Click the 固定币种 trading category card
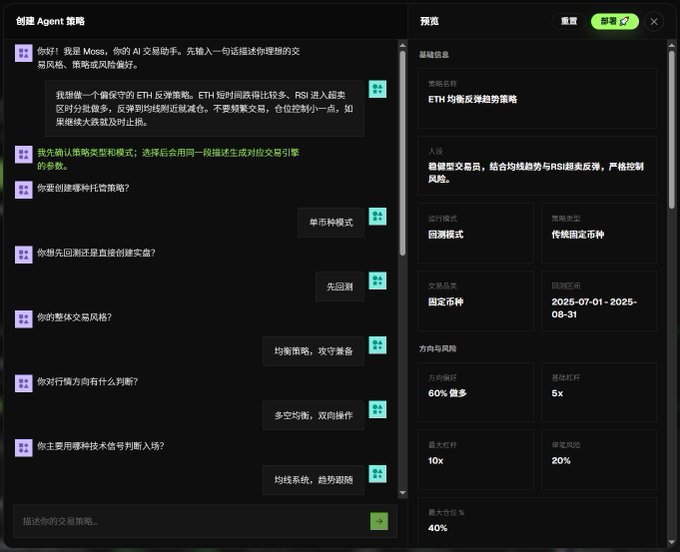Screen dimensions: 680x552 475,301
